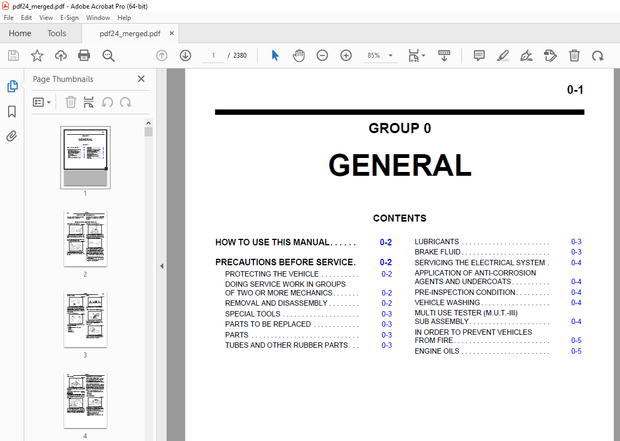Click the page number input field
620x441 pixels.
(x=214, y=55)
